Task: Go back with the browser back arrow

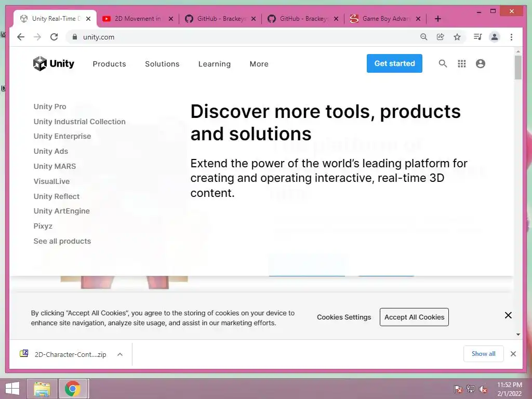Action: pyautogui.click(x=21, y=37)
